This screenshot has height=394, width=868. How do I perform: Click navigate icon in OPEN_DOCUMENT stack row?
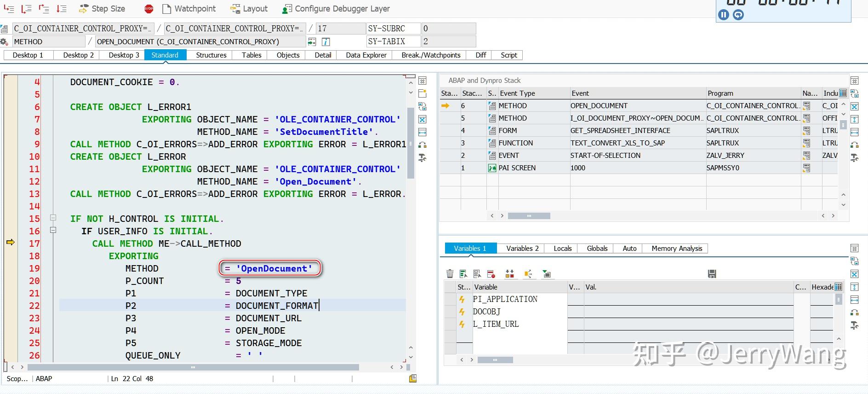[806, 106]
